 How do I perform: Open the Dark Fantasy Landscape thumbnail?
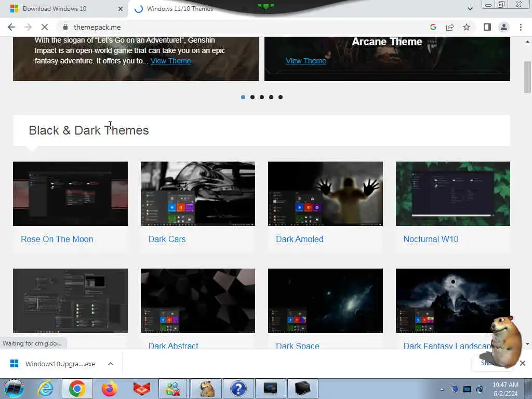(453, 301)
